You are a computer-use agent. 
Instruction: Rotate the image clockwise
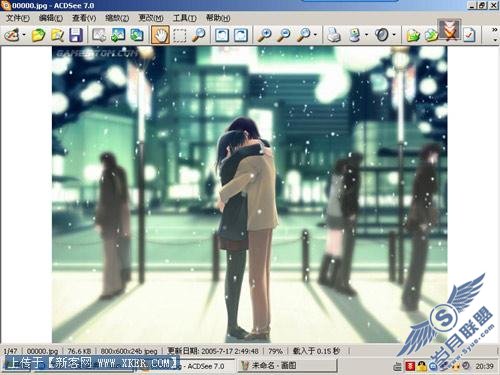(x=241, y=35)
